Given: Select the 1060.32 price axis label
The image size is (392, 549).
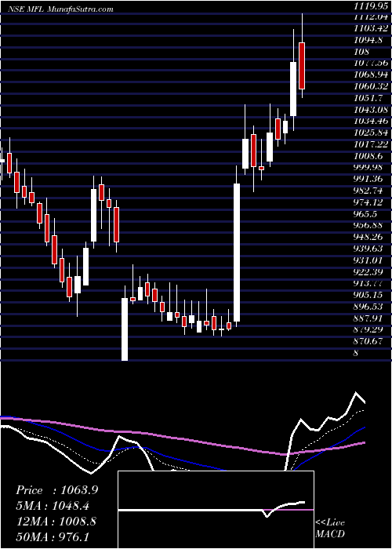Looking at the screenshot, I should click(371, 85).
